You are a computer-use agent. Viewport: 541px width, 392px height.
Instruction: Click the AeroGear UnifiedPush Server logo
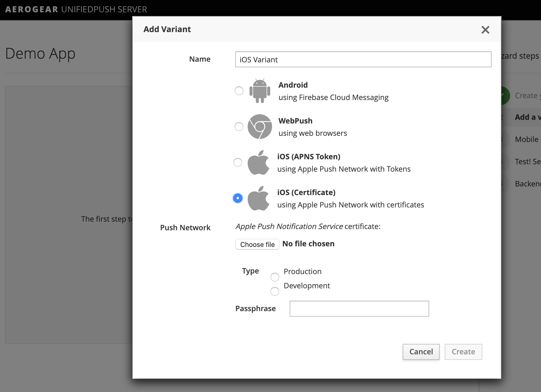tap(76, 9)
